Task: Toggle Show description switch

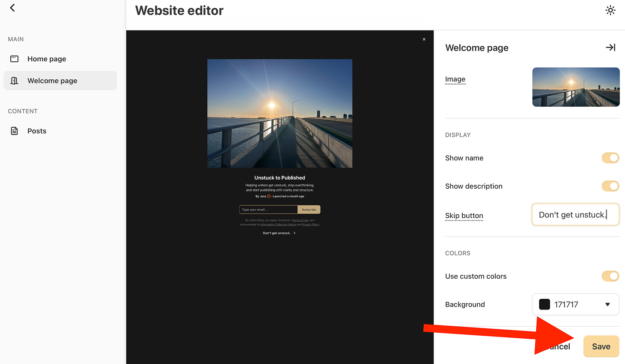Action: [x=610, y=186]
